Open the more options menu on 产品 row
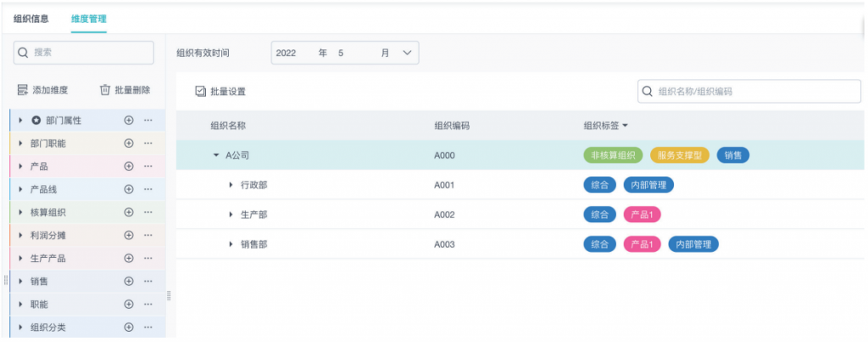Screen dimensions: 868x342 pyautogui.click(x=147, y=166)
